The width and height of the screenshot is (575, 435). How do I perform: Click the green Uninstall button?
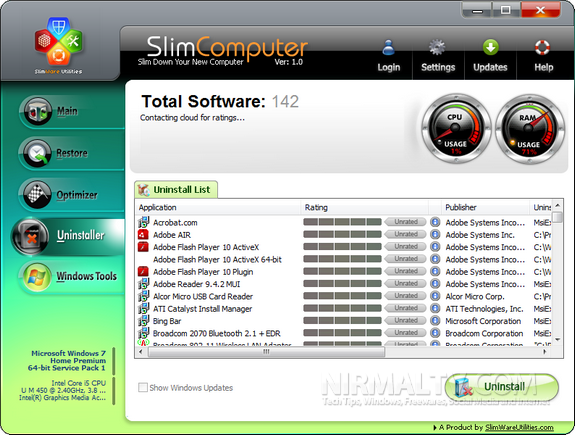(502, 387)
